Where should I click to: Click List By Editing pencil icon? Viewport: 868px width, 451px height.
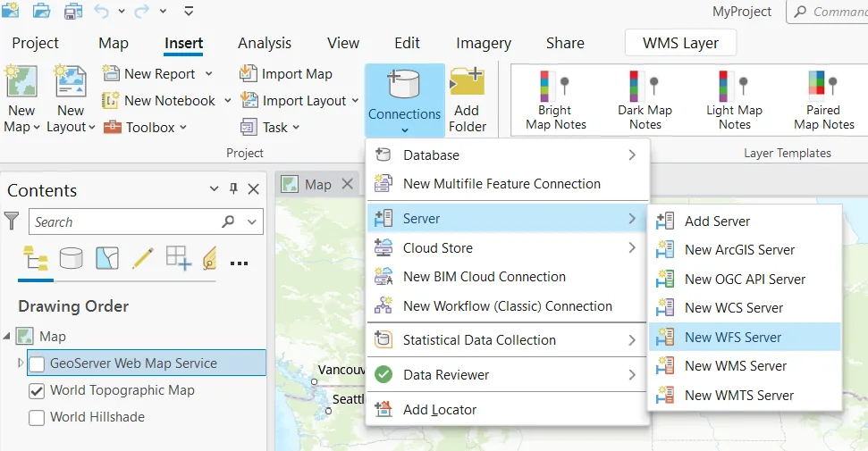tap(143, 258)
